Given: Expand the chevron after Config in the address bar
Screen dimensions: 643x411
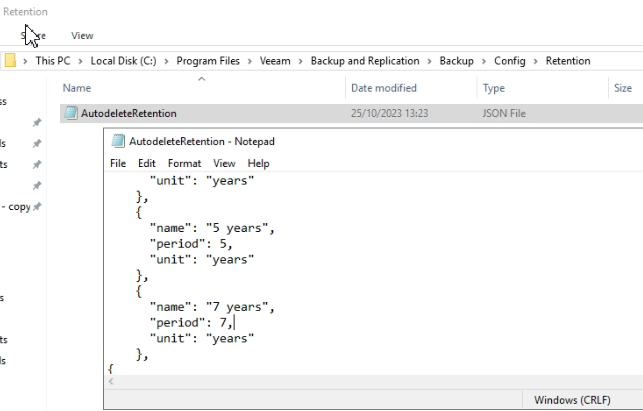Looking at the screenshot, I should [x=536, y=61].
